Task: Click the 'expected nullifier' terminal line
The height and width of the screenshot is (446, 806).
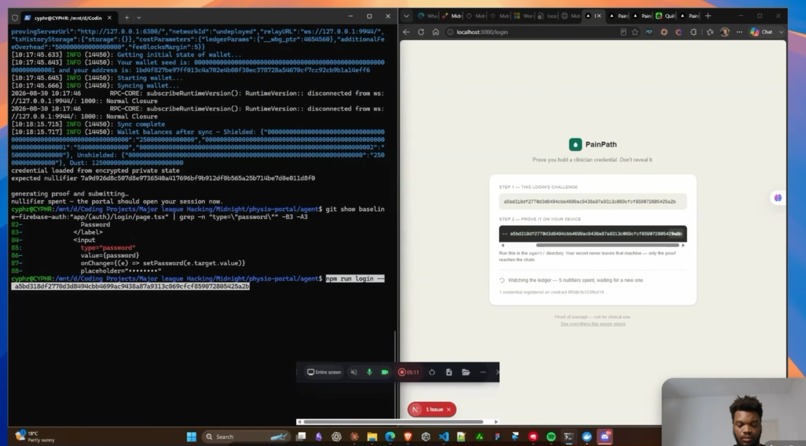Action: click(163, 178)
